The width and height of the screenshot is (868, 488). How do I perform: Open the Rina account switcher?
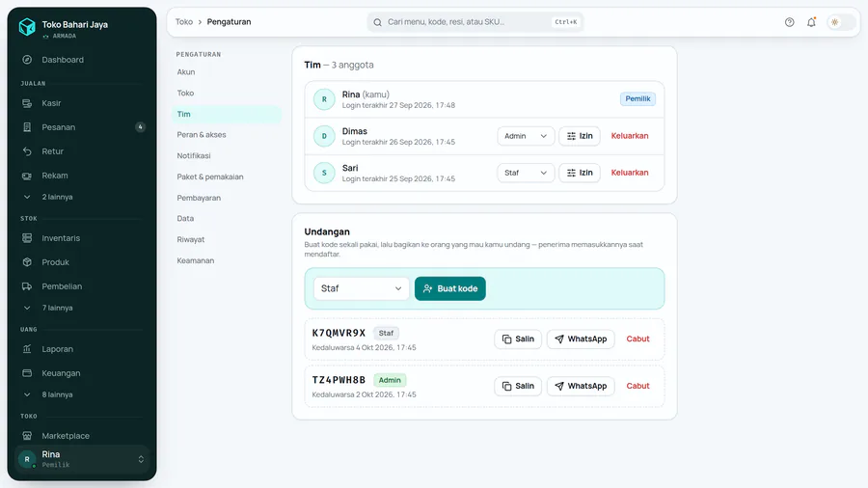click(x=82, y=459)
